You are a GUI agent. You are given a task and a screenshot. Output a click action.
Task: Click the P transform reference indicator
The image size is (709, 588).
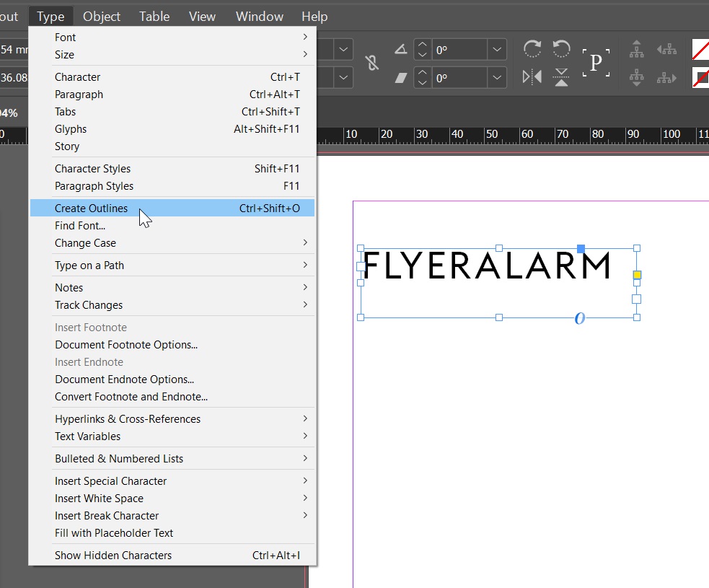[x=596, y=63]
